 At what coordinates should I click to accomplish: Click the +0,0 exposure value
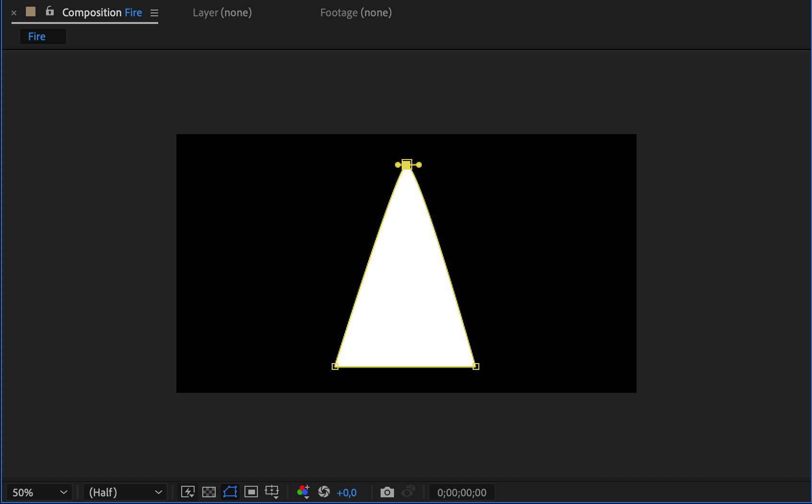tap(347, 493)
